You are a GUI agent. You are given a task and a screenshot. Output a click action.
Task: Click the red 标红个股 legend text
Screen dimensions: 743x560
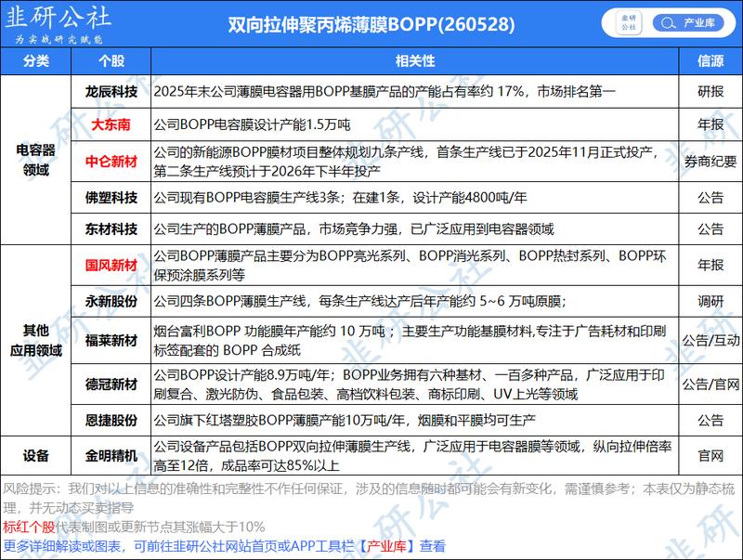[x=29, y=527]
